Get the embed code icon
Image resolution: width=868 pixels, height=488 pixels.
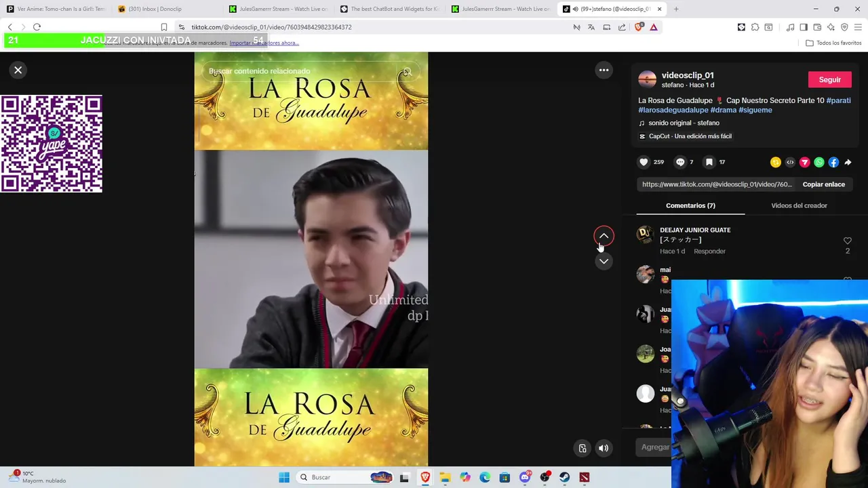point(790,162)
